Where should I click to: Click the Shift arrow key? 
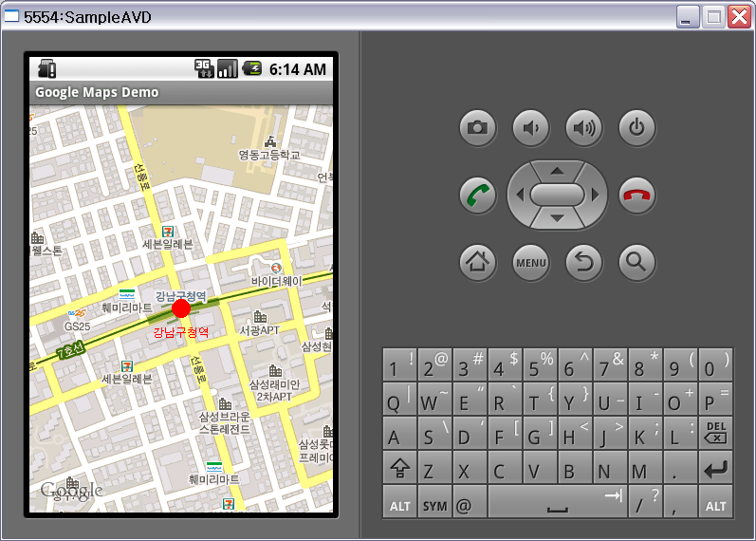(x=399, y=467)
